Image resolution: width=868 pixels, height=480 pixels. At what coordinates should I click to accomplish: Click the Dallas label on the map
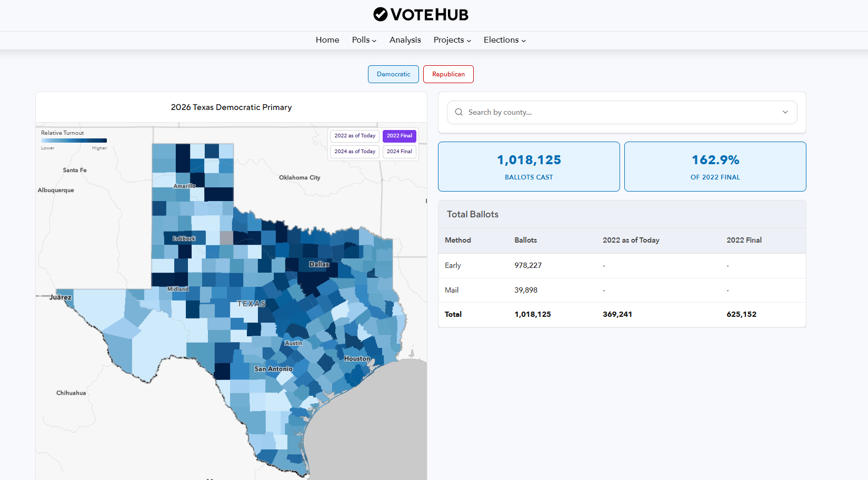click(x=319, y=264)
